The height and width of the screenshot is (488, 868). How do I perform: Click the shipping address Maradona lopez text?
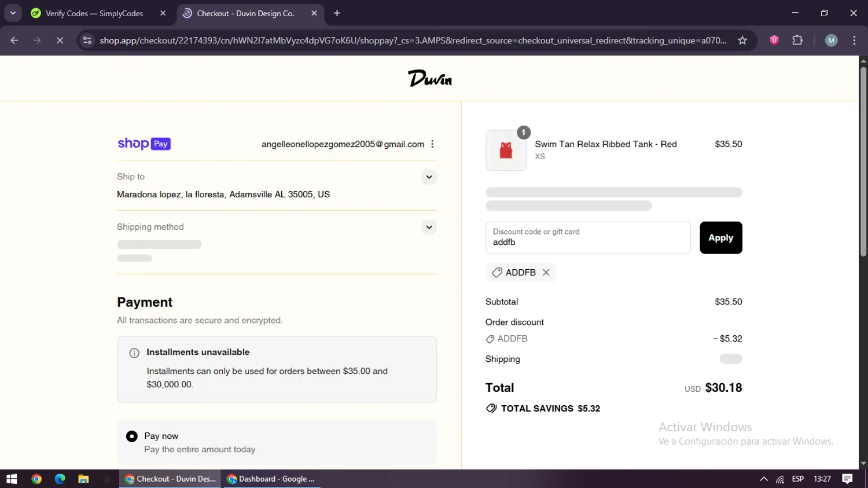coord(223,195)
